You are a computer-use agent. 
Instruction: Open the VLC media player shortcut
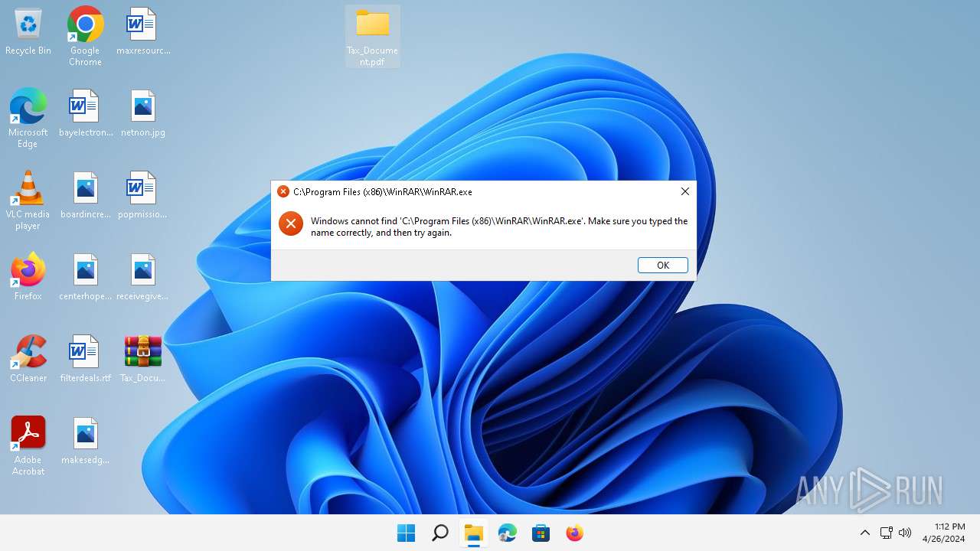(x=28, y=200)
